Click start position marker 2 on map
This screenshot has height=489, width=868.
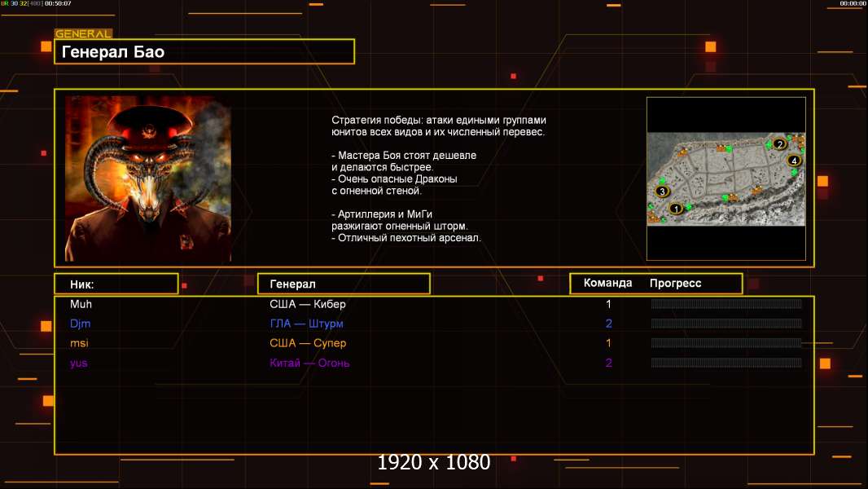tap(779, 144)
